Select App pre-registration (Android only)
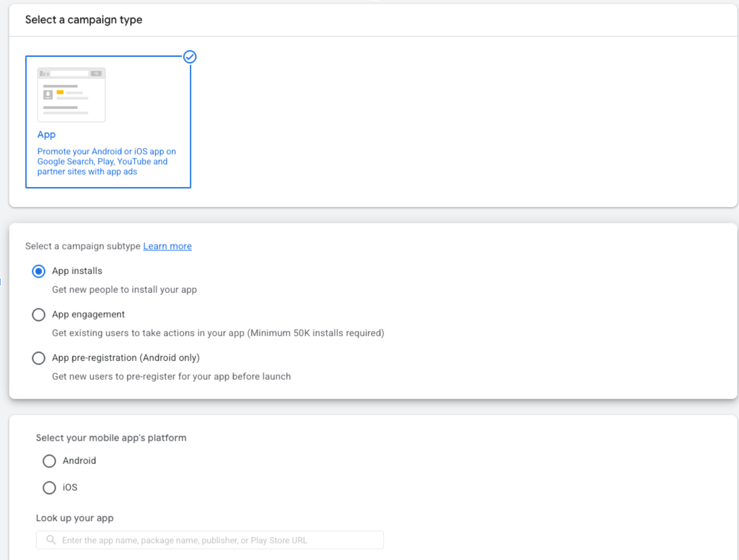This screenshot has width=739, height=560. (39, 358)
